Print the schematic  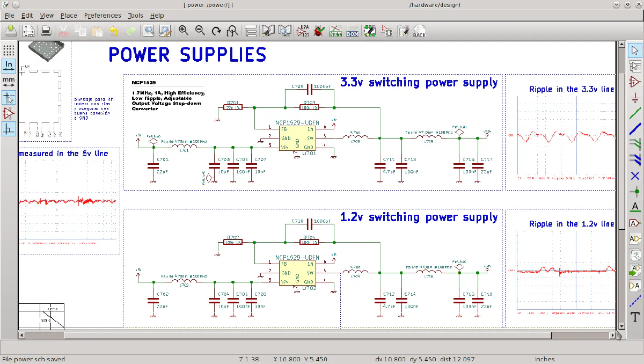[46, 31]
